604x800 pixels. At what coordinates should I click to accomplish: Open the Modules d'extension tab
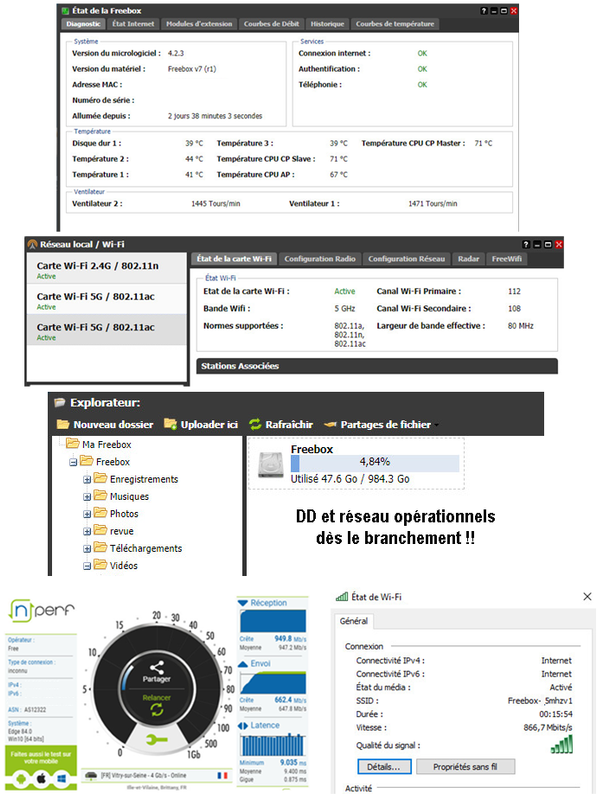coord(199,24)
